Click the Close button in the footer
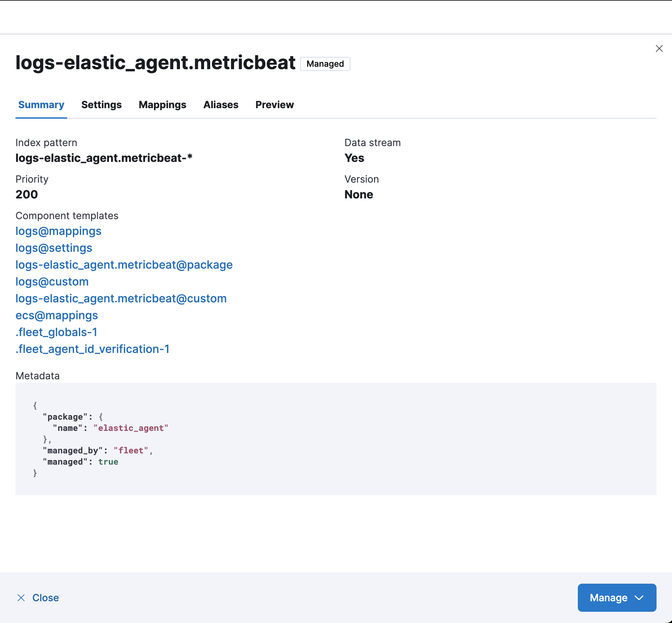 38,598
